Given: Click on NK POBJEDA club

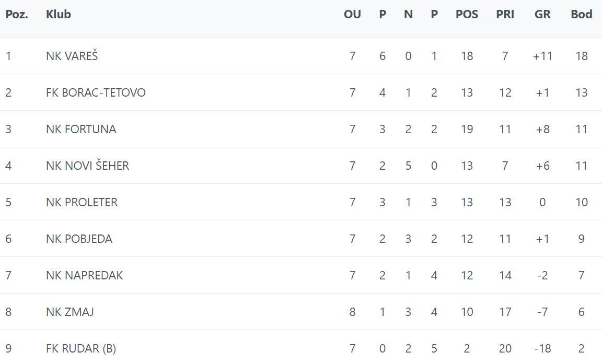Looking at the screenshot, I should point(79,239).
